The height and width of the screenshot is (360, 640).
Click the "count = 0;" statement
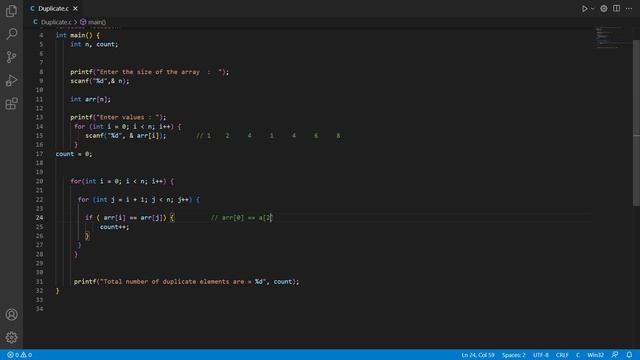tap(74, 154)
